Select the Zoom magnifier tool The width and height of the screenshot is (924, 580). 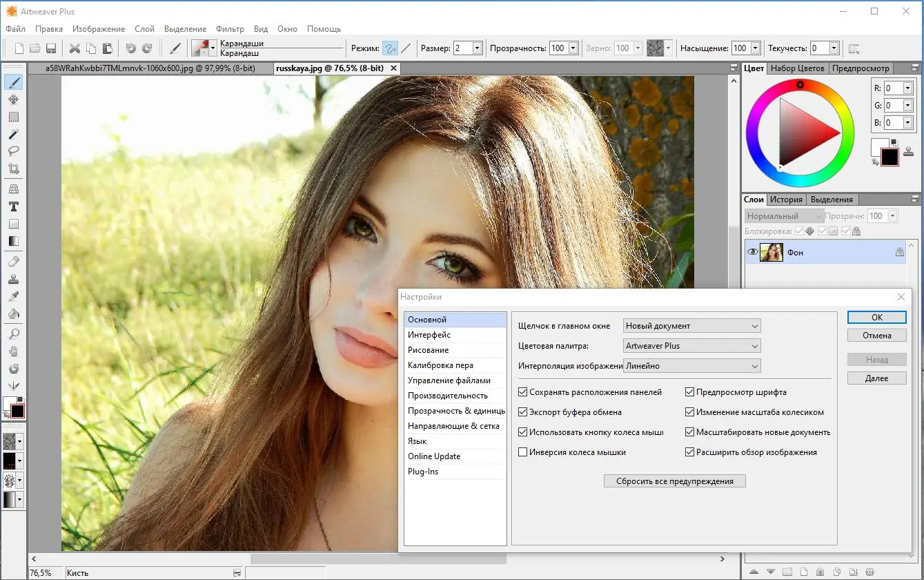[13, 334]
